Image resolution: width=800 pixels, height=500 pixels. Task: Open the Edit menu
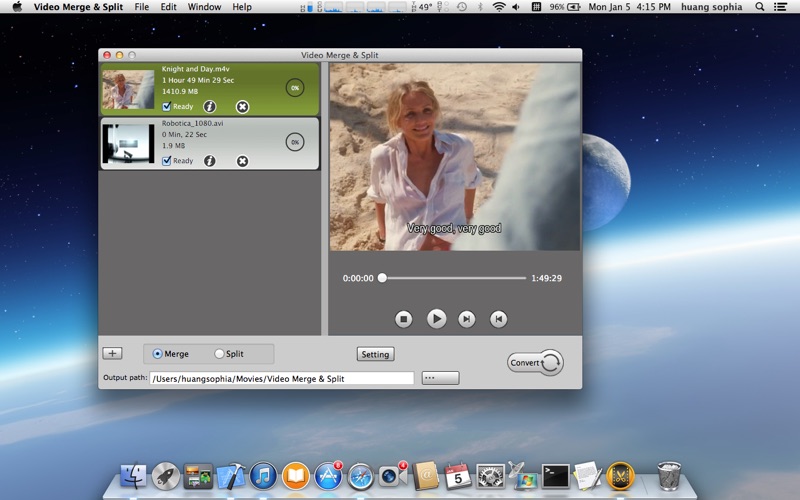pyautogui.click(x=168, y=7)
